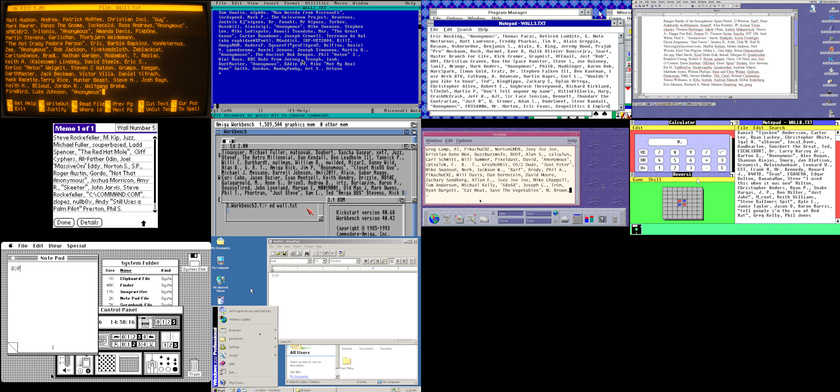Screen dimensions: 840x392
Task: Open the Search menu in Windows 3.1 Notepad
Action: click(465, 29)
